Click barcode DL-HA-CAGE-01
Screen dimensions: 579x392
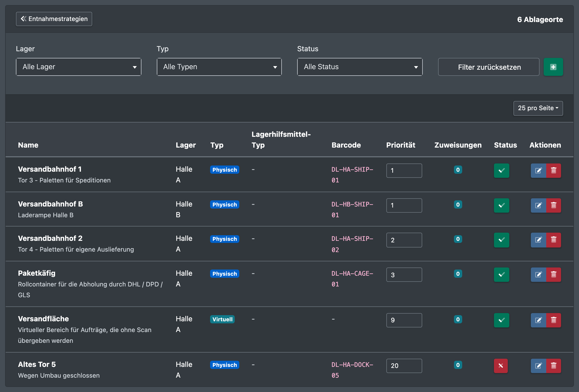(x=352, y=279)
